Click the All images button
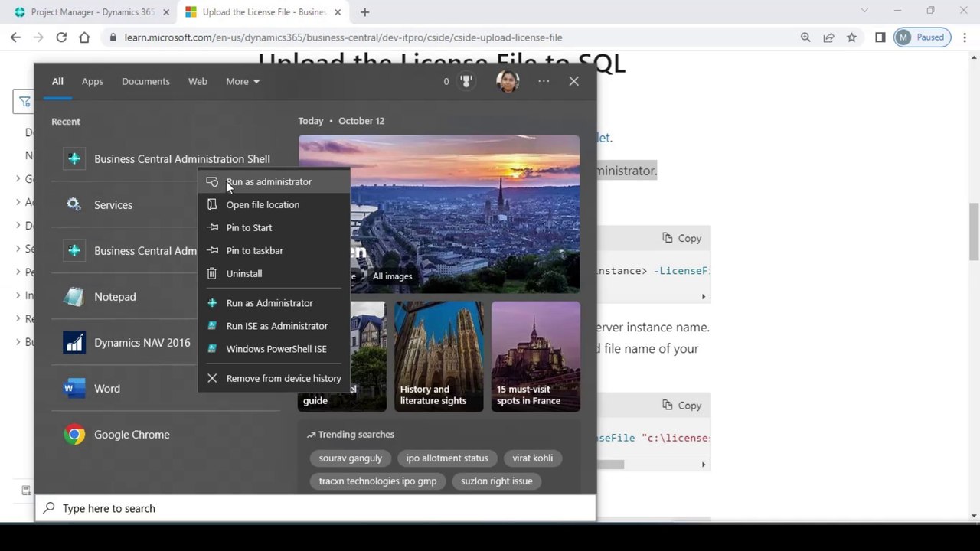This screenshot has height=551, width=980. coord(392,276)
